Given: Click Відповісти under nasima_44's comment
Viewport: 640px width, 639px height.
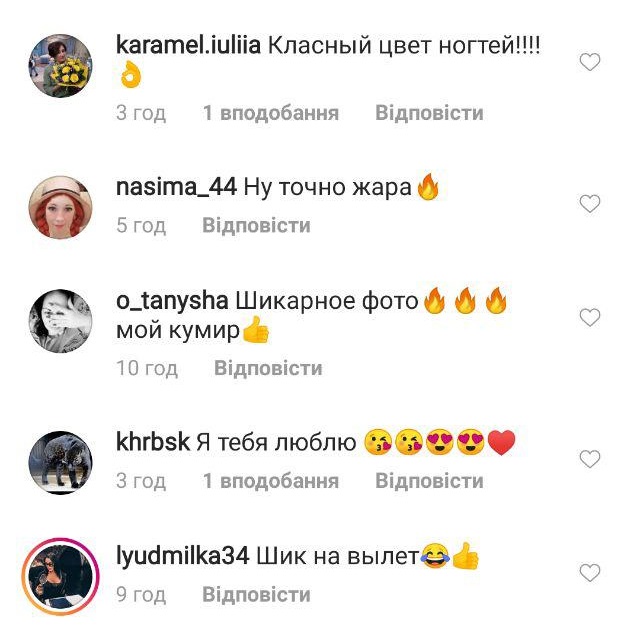Looking at the screenshot, I should [x=256, y=225].
